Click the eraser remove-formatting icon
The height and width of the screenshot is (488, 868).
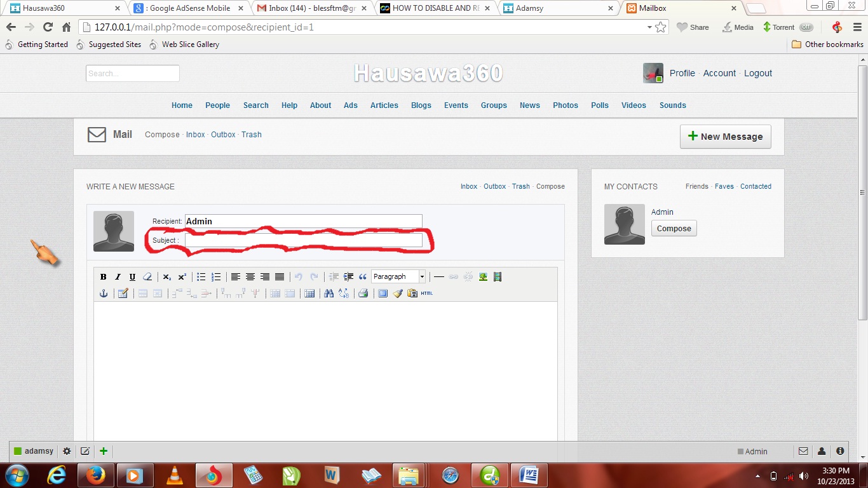pos(147,277)
